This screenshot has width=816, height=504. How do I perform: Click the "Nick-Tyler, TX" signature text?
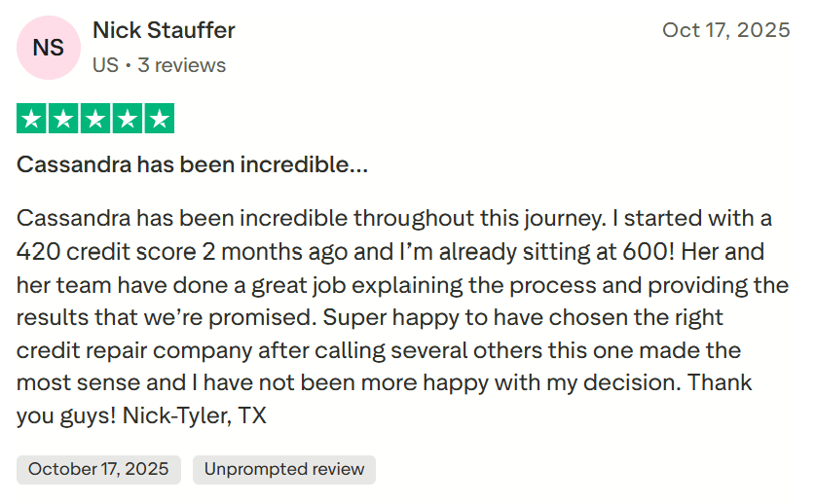195,415
